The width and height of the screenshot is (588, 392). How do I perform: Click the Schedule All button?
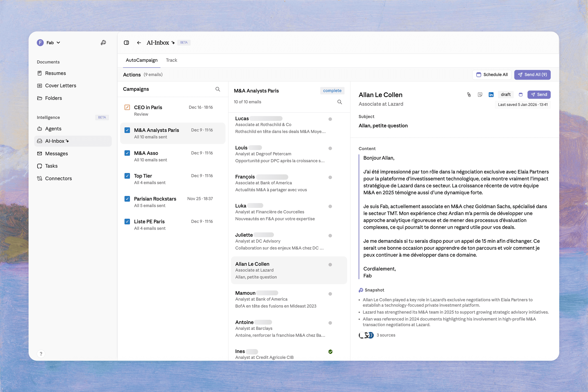tap(492, 75)
